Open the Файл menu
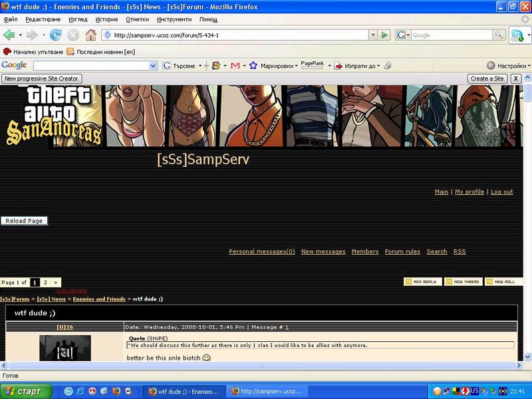Viewport: 532px width, 399px height. coord(11,19)
